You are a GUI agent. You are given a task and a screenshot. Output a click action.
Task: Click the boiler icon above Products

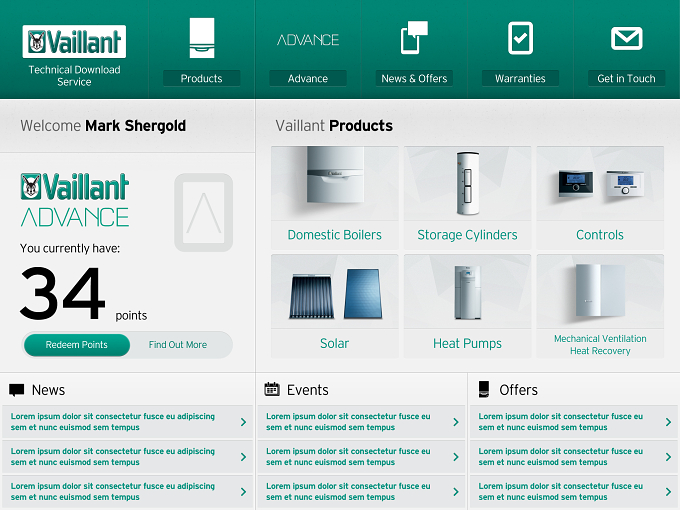coord(202,38)
